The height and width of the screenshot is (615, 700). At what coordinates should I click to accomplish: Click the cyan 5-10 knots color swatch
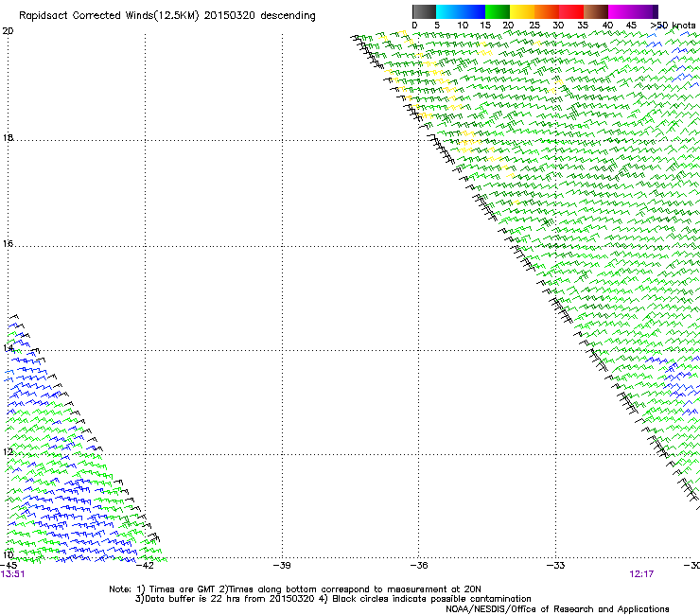point(448,11)
